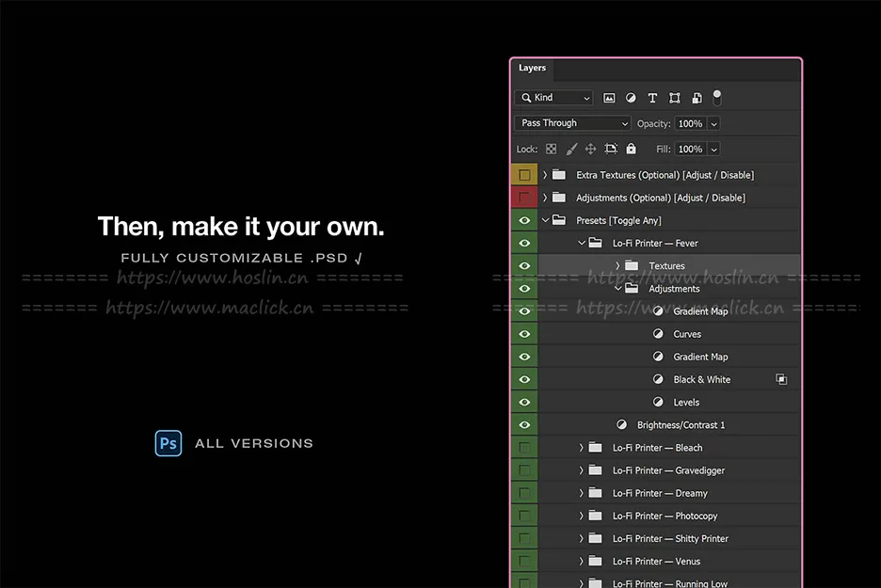Collapse the Lo-Fi Printer — Fever group

[582, 243]
